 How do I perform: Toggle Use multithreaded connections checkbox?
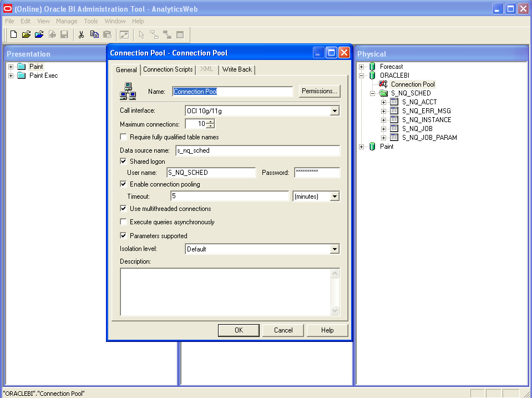point(124,209)
